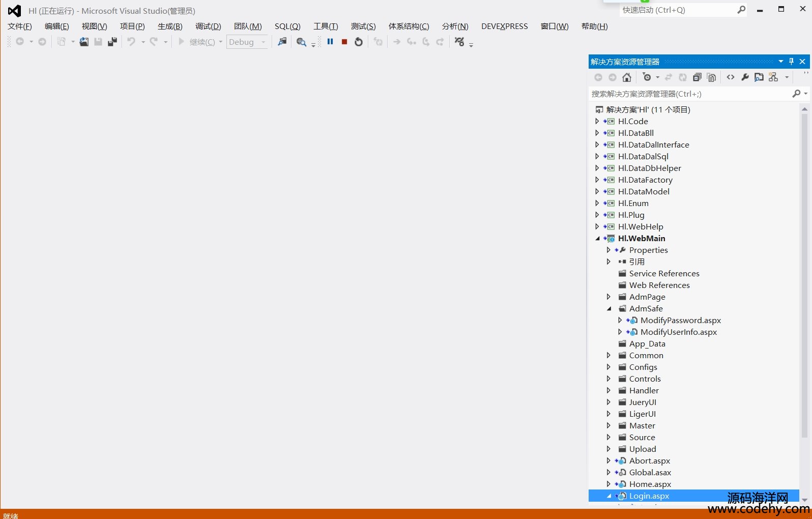Select Abort.aspx file
Viewport: 812px width, 519px height.
click(650, 460)
